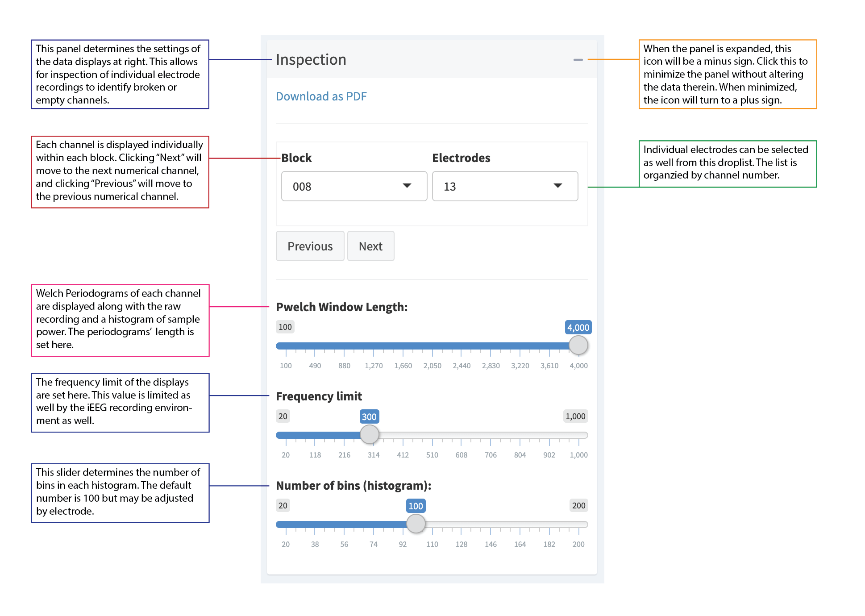Collapse the Inspection panel via minus icon
This screenshot has height=616, width=865.
point(578,60)
